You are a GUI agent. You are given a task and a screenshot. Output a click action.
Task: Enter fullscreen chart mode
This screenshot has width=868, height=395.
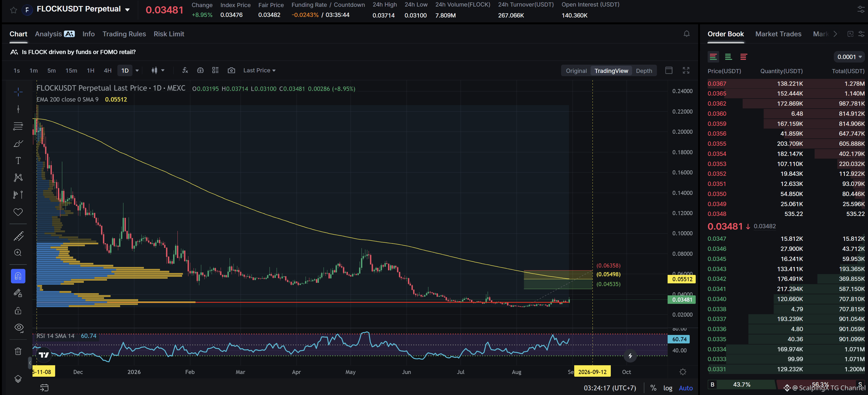pos(686,70)
